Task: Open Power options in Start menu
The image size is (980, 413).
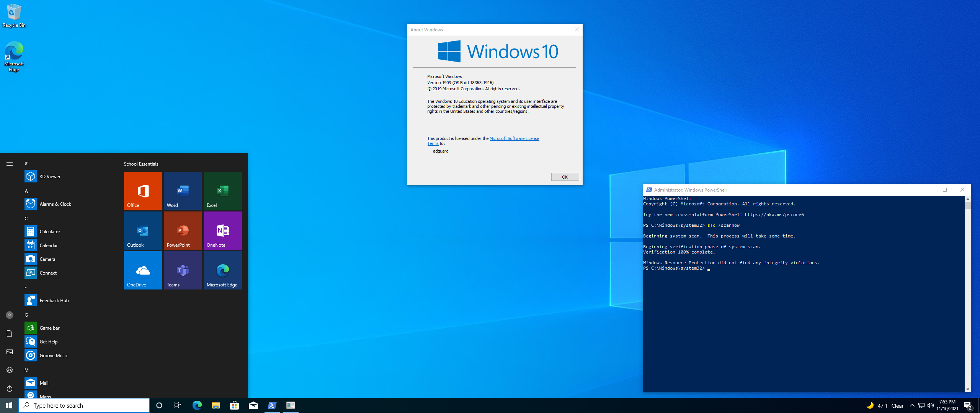Action: click(10, 389)
